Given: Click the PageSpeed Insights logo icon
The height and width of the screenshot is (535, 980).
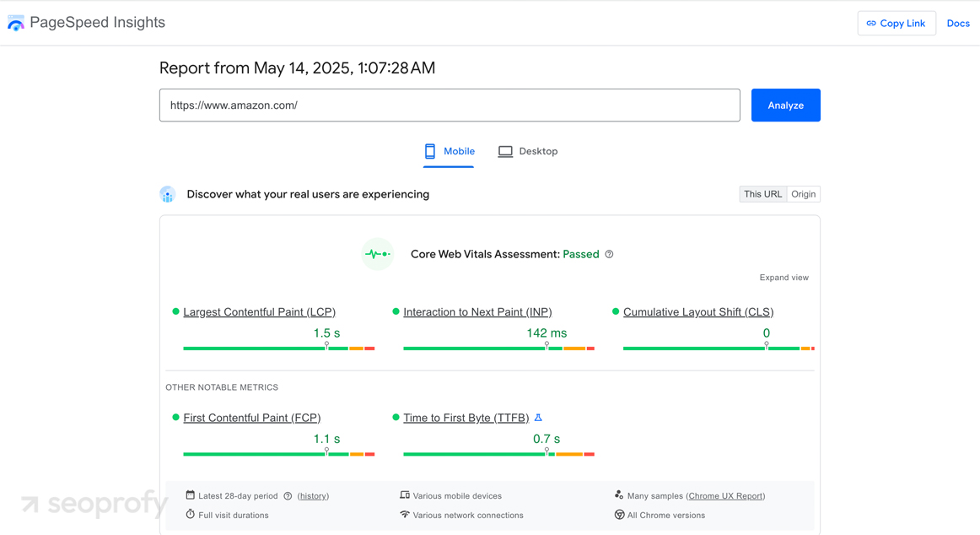Looking at the screenshot, I should pos(16,23).
